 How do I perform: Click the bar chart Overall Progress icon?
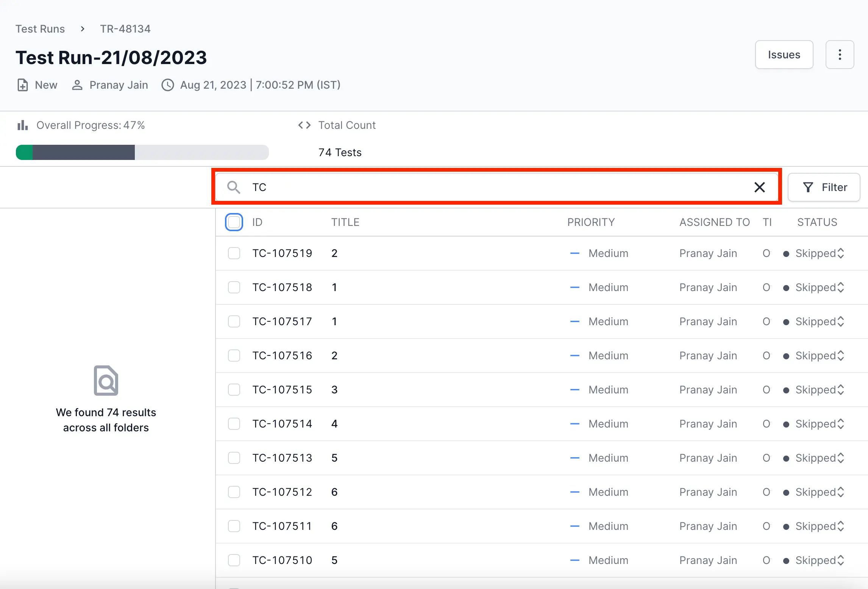pos(22,125)
